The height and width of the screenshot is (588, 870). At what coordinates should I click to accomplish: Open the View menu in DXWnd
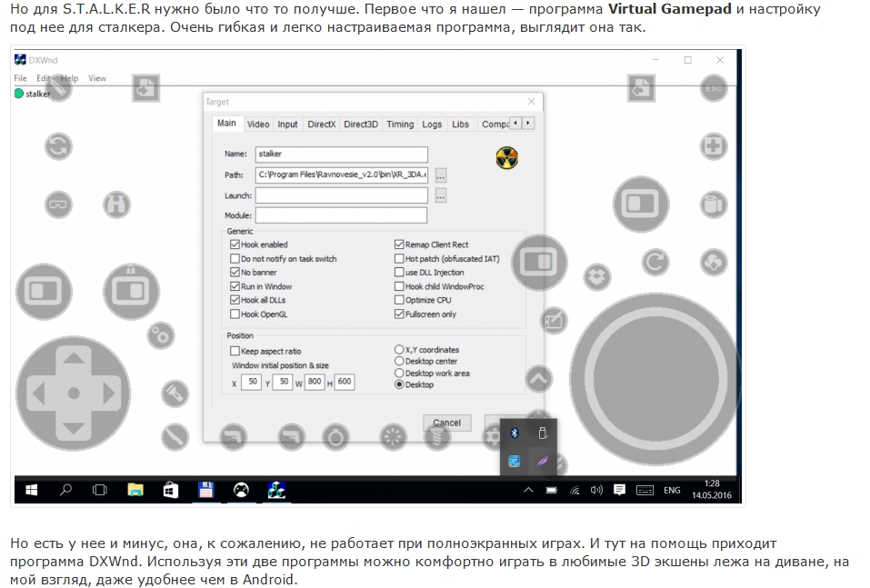97,78
